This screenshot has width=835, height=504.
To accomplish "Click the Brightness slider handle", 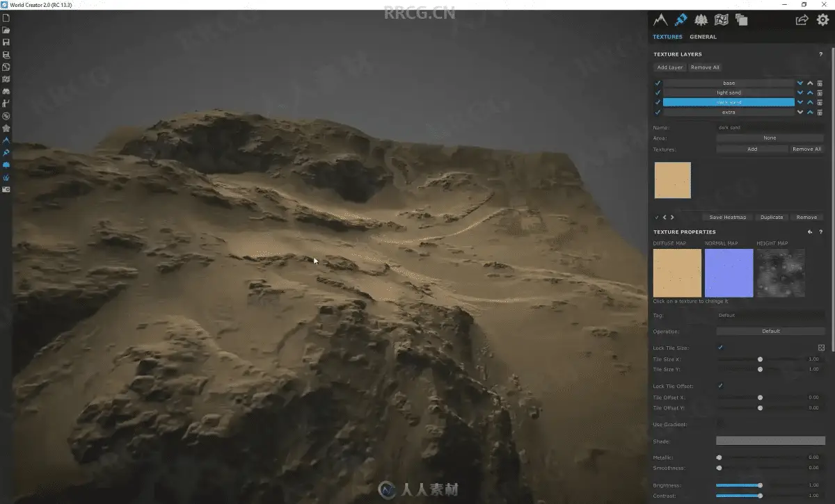I will coord(760,485).
